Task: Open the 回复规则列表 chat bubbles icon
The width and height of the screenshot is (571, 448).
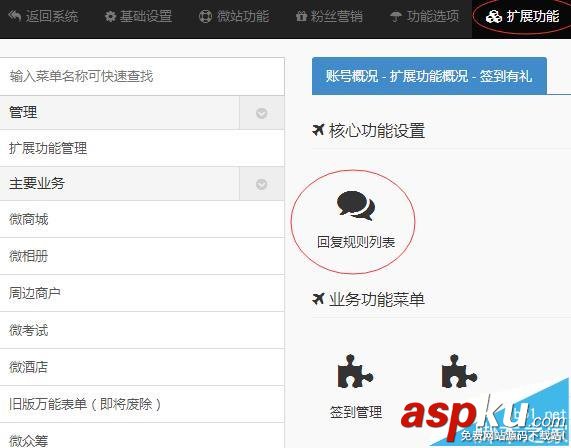Action: tap(356, 206)
